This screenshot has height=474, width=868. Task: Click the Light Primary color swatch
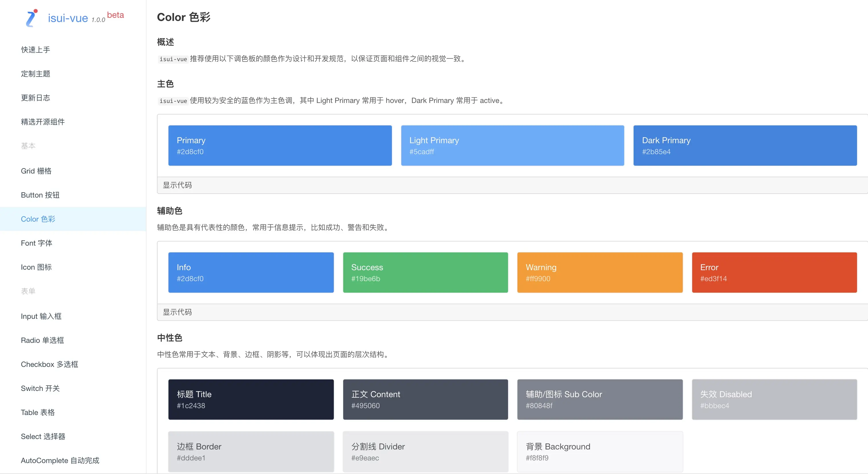pyautogui.click(x=512, y=145)
